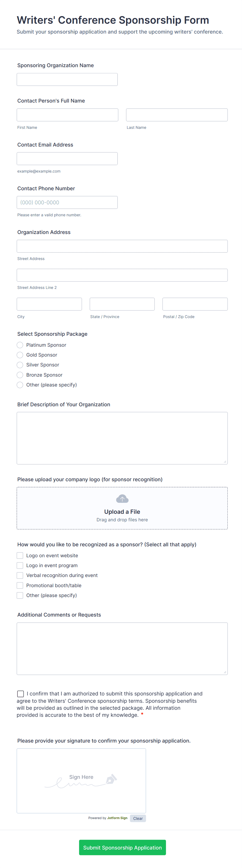Image resolution: width=242 pixels, height=868 pixels.
Task: Select Bronze Sponsor package
Action: point(20,375)
